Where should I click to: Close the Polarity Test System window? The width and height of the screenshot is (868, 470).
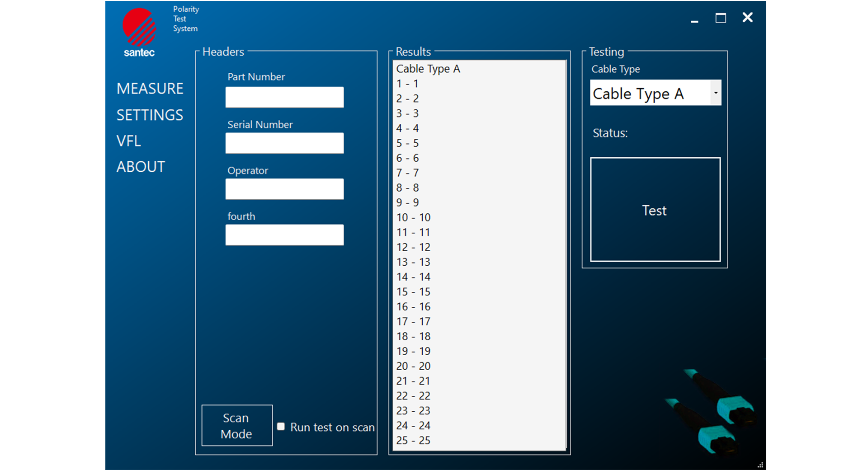pyautogui.click(x=747, y=18)
